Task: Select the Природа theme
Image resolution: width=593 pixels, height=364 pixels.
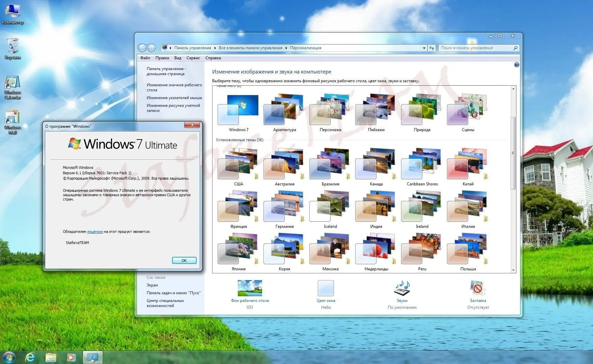Action: click(x=422, y=113)
